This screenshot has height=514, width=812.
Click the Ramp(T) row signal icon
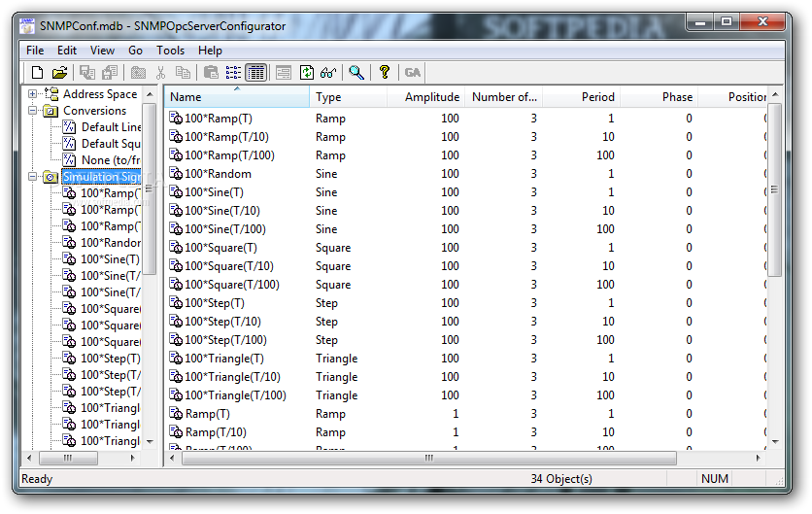point(176,414)
